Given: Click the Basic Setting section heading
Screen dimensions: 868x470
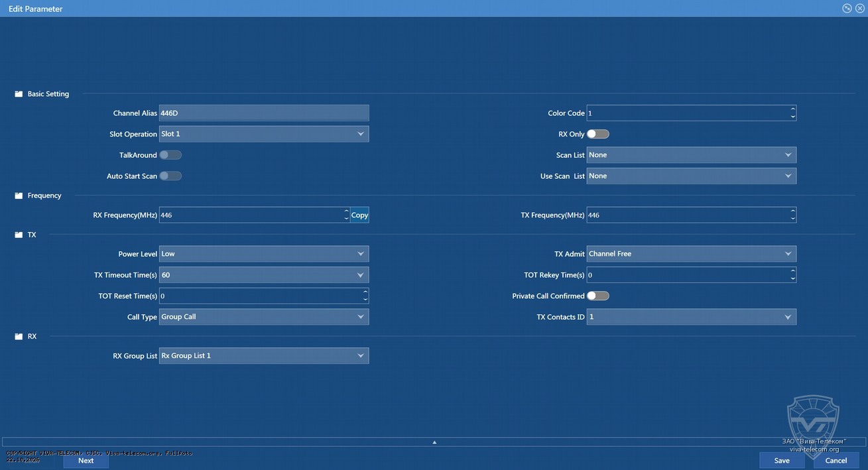Looking at the screenshot, I should coord(48,94).
